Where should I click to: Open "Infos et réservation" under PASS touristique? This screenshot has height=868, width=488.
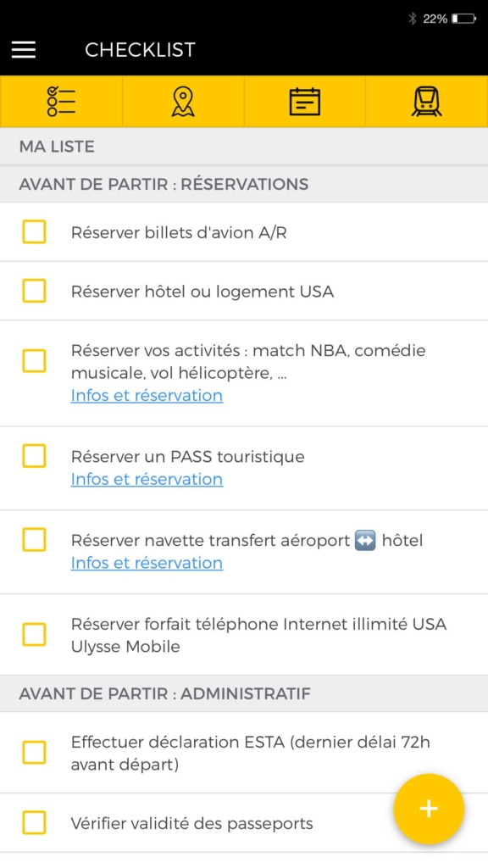click(147, 479)
